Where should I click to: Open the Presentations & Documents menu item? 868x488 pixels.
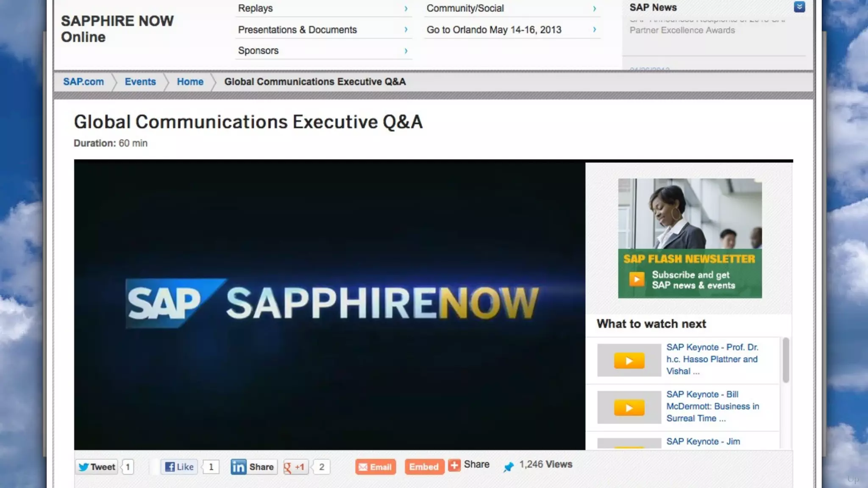(x=323, y=30)
